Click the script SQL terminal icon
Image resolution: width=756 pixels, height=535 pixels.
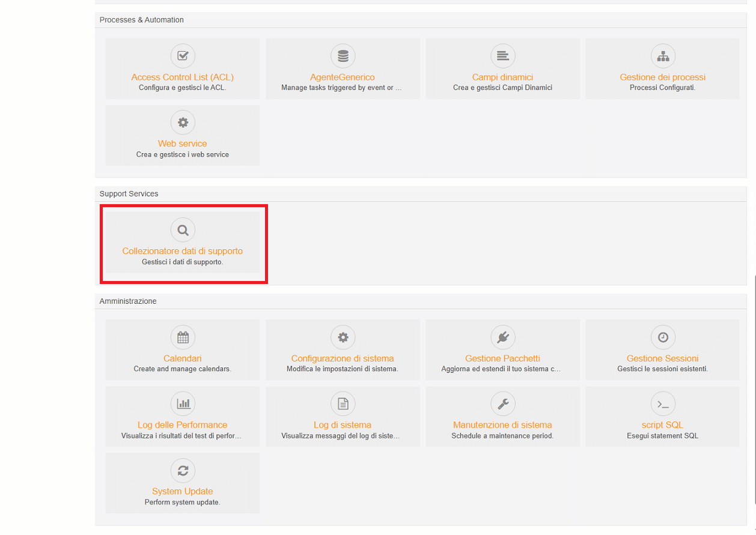pos(663,404)
